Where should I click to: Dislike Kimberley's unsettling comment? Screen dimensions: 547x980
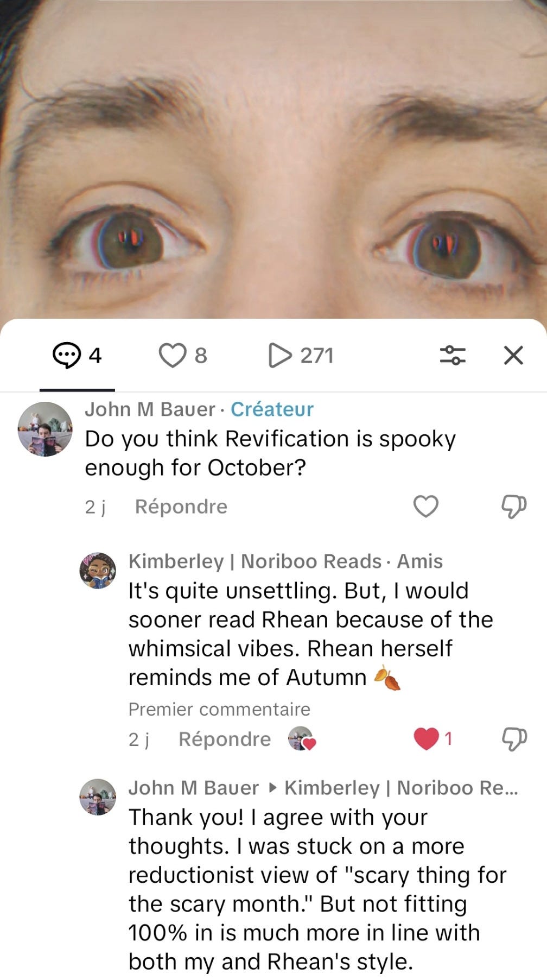(x=513, y=739)
